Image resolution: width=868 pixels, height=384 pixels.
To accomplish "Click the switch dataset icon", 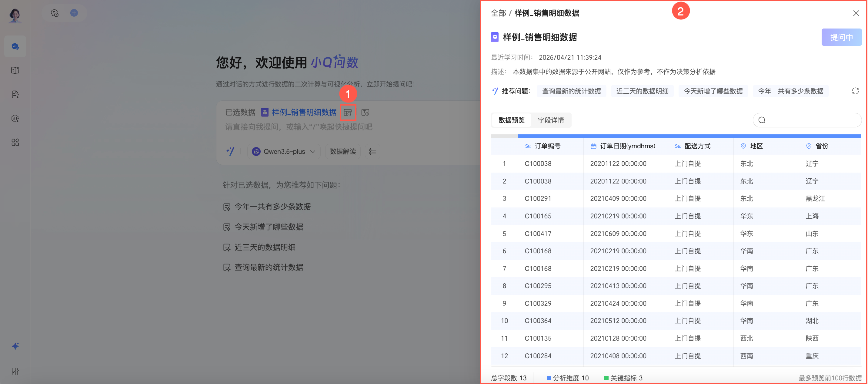I will click(365, 113).
